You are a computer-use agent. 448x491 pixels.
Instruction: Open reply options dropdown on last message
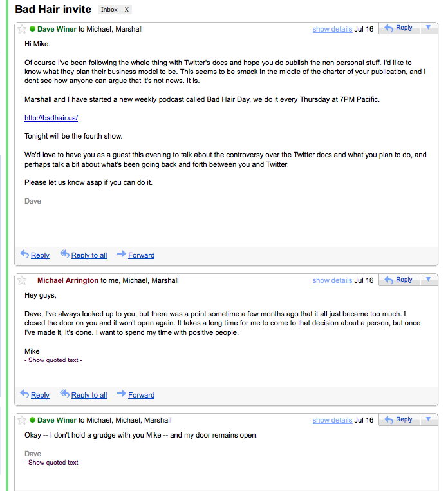tap(429, 419)
